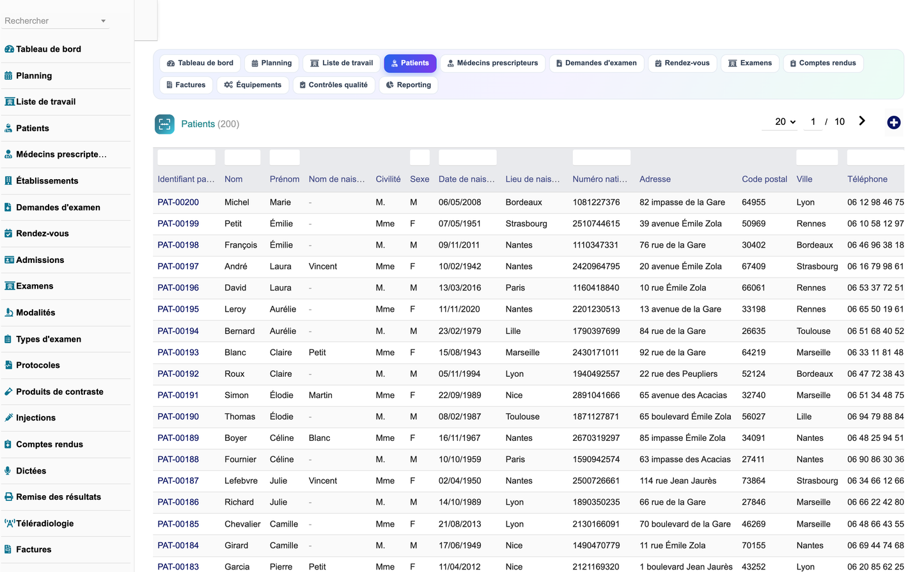The height and width of the screenshot is (572, 924).
Task: Click the Modalités microscope icon
Action: [x=8, y=313]
